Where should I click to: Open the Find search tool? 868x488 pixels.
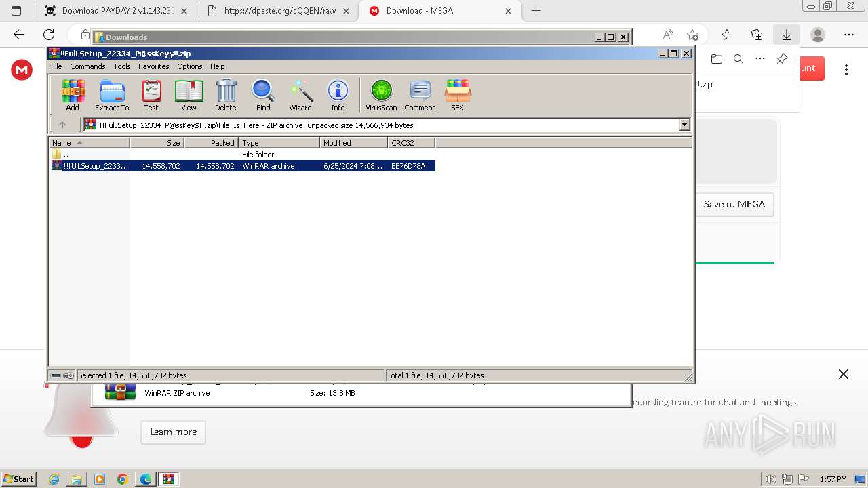[263, 95]
